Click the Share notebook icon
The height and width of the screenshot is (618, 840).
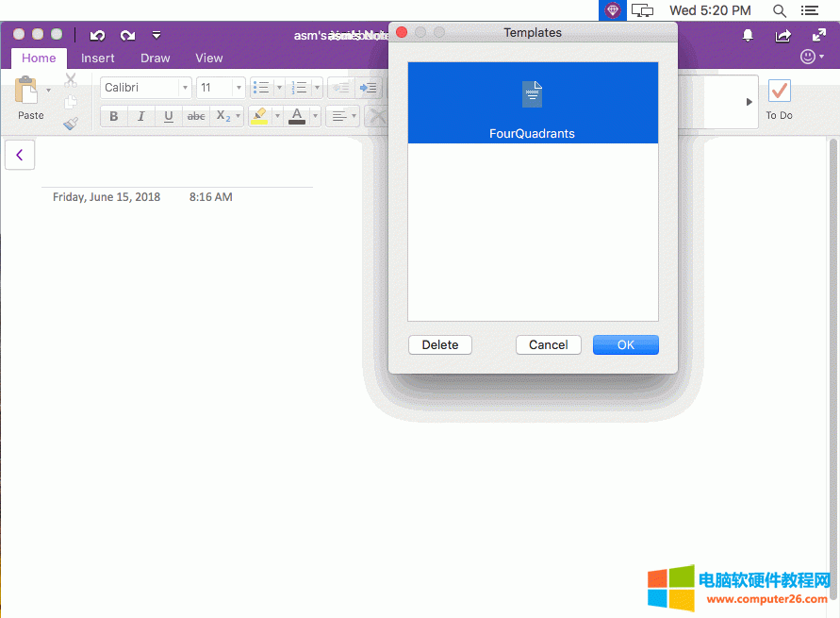pos(783,35)
